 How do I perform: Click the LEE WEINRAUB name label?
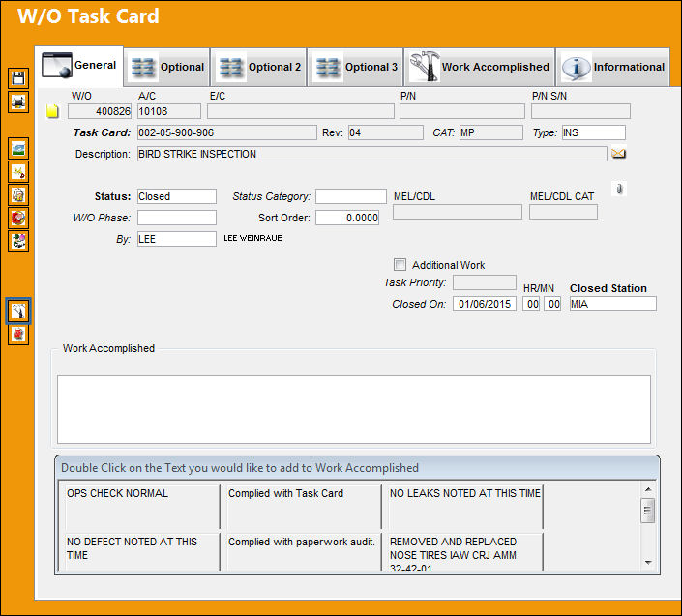[x=253, y=238]
